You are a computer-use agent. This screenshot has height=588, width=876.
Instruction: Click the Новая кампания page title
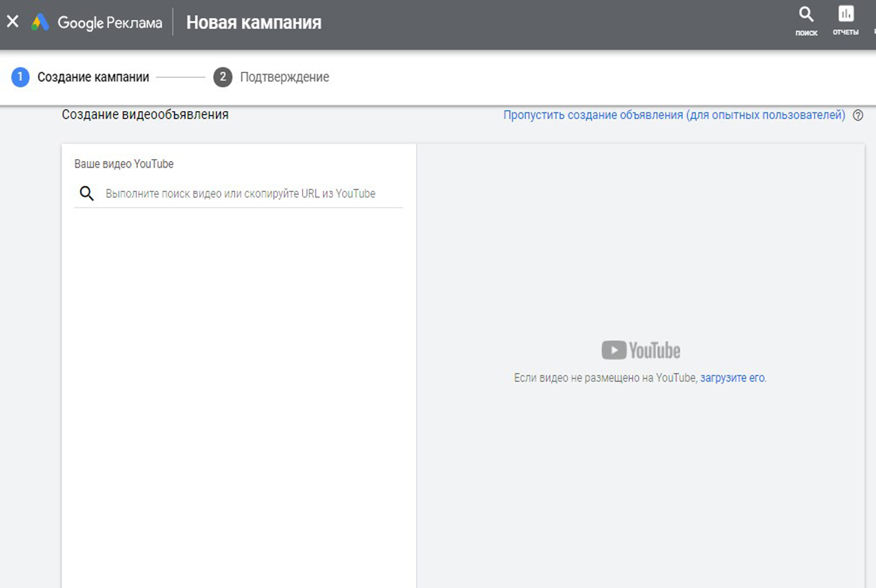pos(253,22)
